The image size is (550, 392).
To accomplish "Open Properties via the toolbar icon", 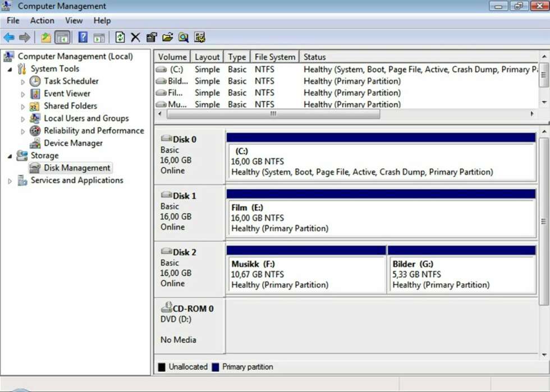I will click(x=152, y=37).
